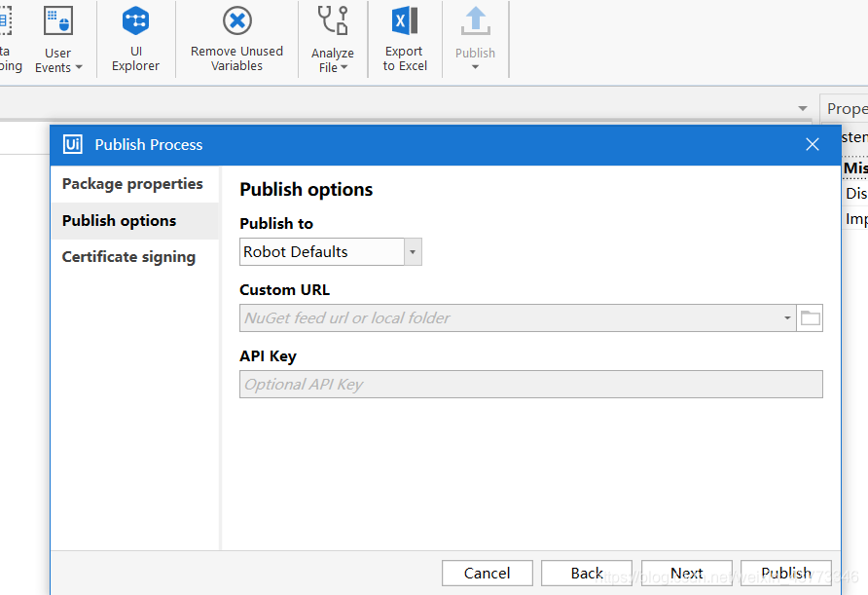Go Back in the Publish wizard

click(x=586, y=573)
